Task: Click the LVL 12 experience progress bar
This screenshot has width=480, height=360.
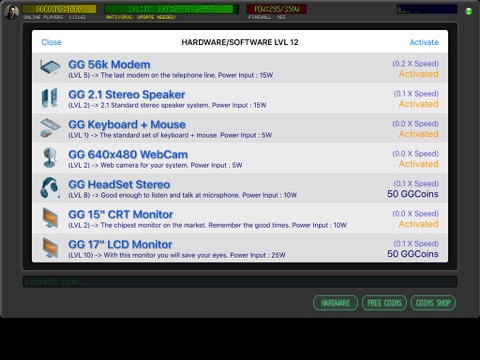Action: [171, 9]
